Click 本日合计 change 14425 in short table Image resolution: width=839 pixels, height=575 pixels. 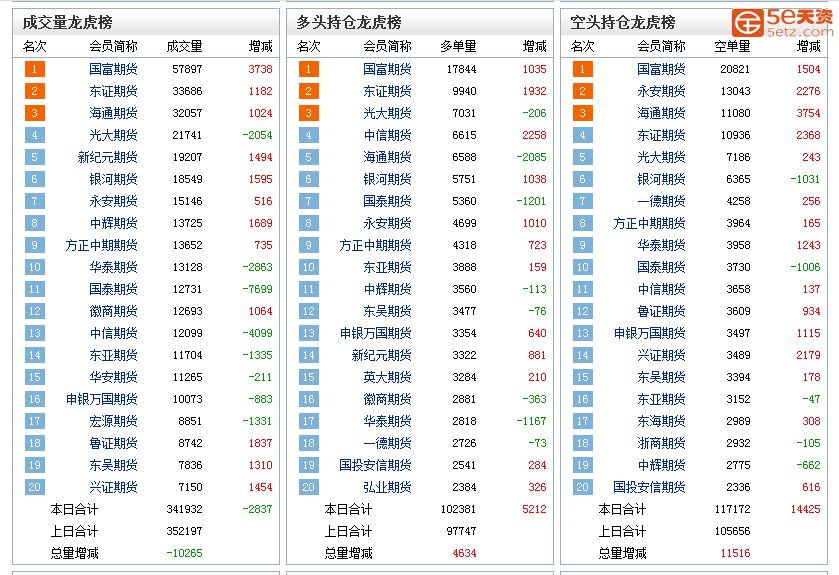point(805,509)
